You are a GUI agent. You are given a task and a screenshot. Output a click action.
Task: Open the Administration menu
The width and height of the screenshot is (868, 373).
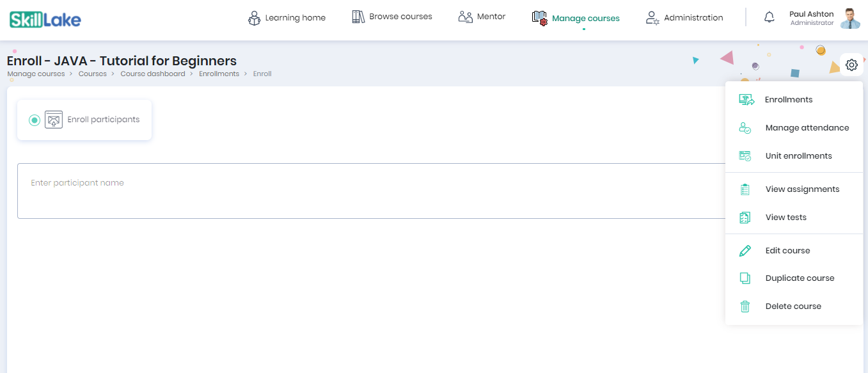pos(684,18)
